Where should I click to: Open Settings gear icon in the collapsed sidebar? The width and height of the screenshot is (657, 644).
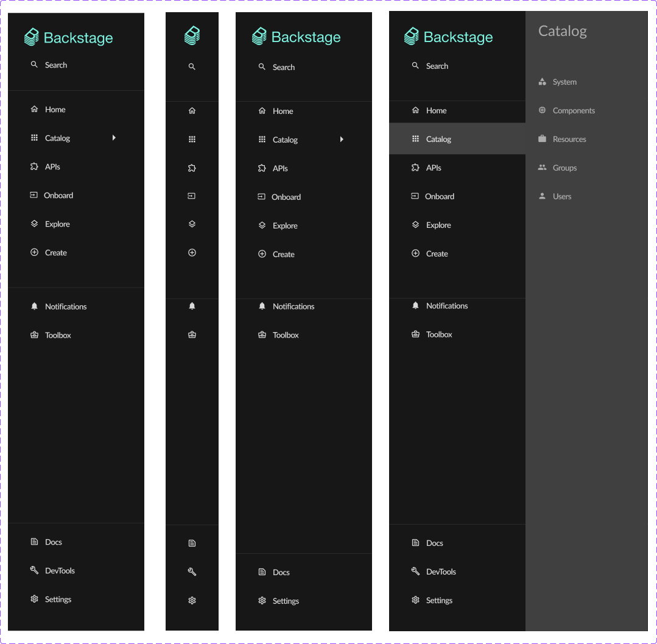[192, 600]
